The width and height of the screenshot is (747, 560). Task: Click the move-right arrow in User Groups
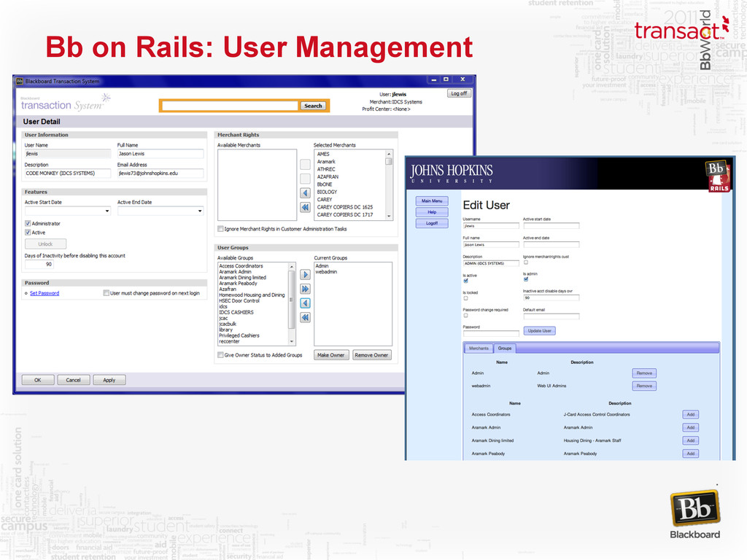306,275
